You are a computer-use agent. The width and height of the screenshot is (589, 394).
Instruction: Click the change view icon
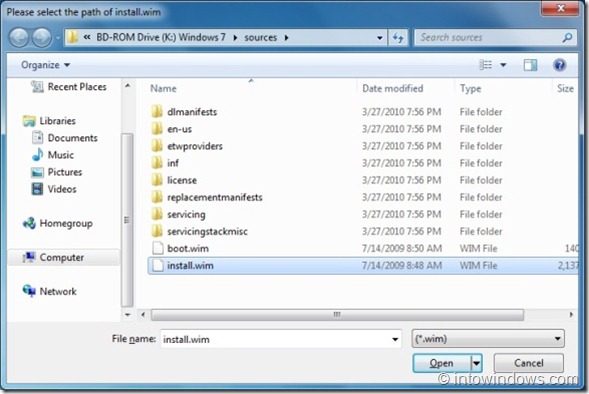[x=486, y=65]
